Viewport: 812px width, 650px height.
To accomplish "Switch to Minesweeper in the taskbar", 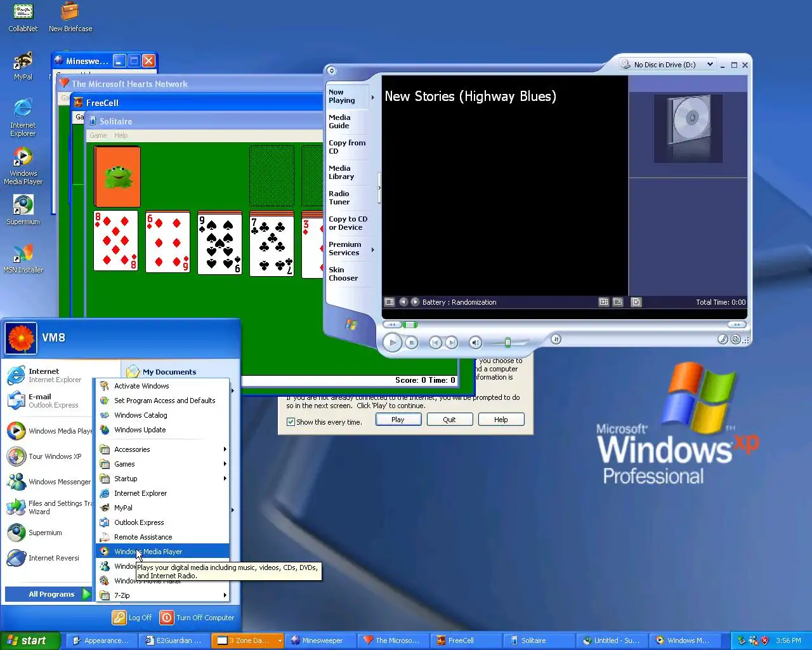I will coord(320,640).
